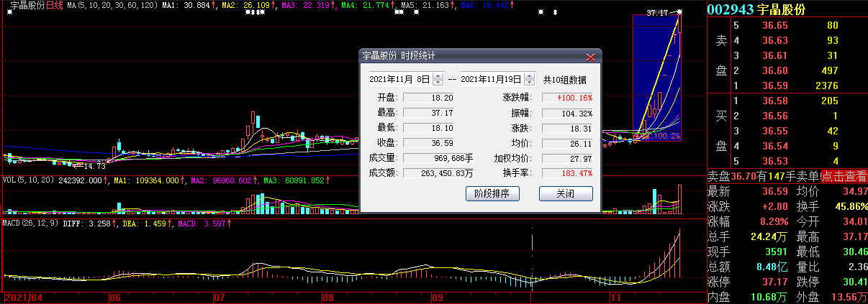This screenshot has height=304, width=868.
Task: Click the 日线 period label on chart
Action: pyautogui.click(x=55, y=5)
